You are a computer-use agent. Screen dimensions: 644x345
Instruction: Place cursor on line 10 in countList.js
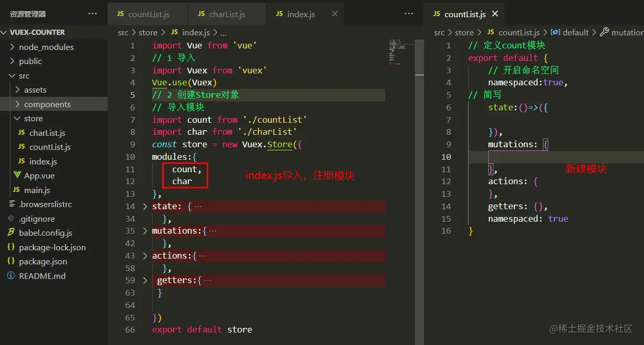pos(555,157)
